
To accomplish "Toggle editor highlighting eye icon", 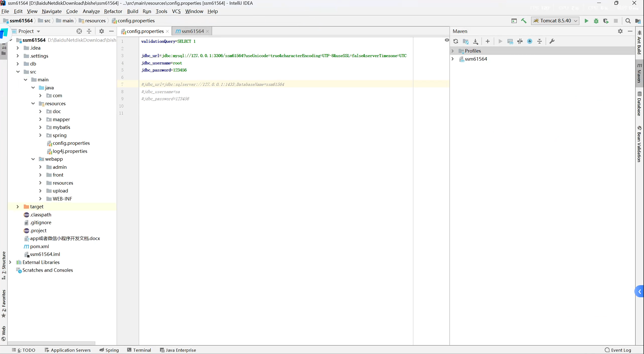I will click(x=447, y=40).
